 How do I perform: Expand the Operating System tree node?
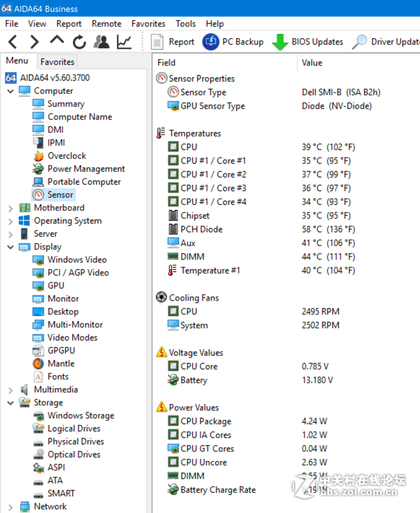point(10,221)
